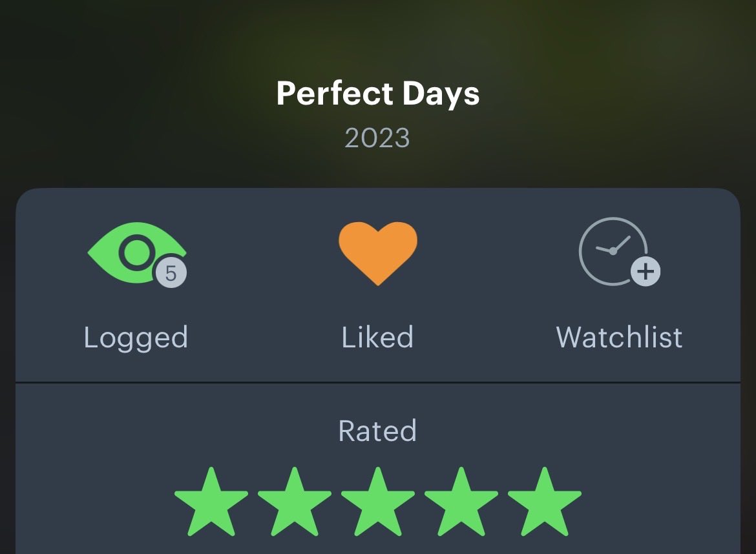Click the pupil of the eye icon
This screenshot has height=554, width=756.
pos(137,252)
